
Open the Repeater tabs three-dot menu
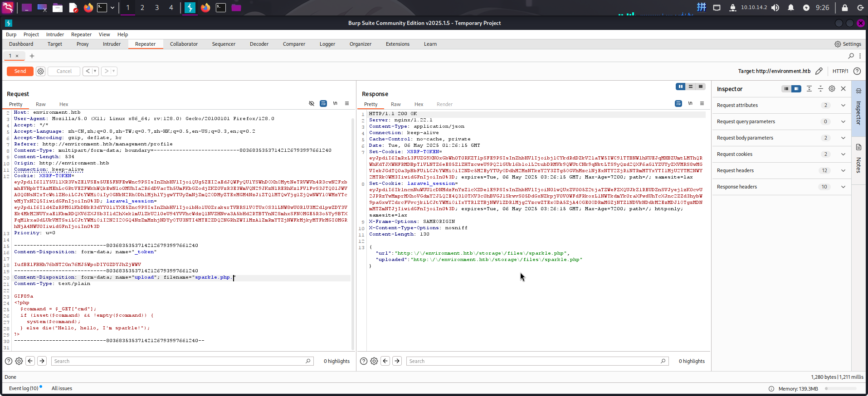click(860, 56)
